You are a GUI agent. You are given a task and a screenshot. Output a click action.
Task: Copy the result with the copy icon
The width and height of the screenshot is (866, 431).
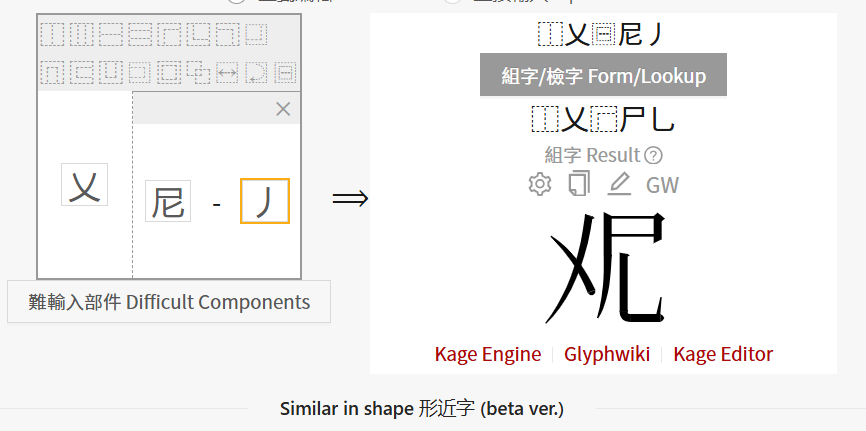pos(579,184)
